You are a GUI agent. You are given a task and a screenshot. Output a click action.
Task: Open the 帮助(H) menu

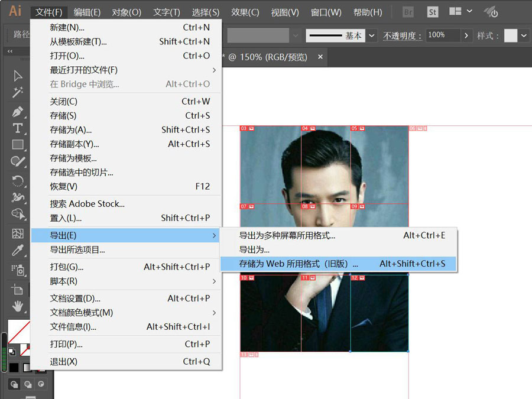[x=368, y=12]
